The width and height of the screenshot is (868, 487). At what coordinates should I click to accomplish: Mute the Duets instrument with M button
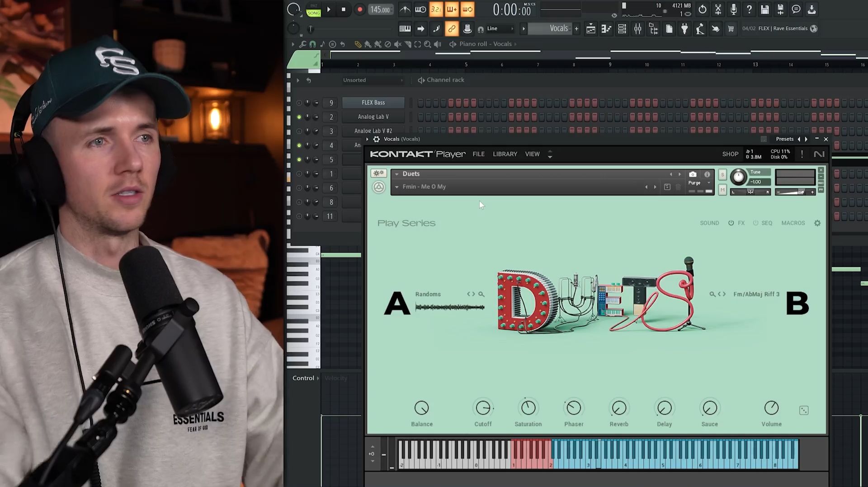pos(722,190)
